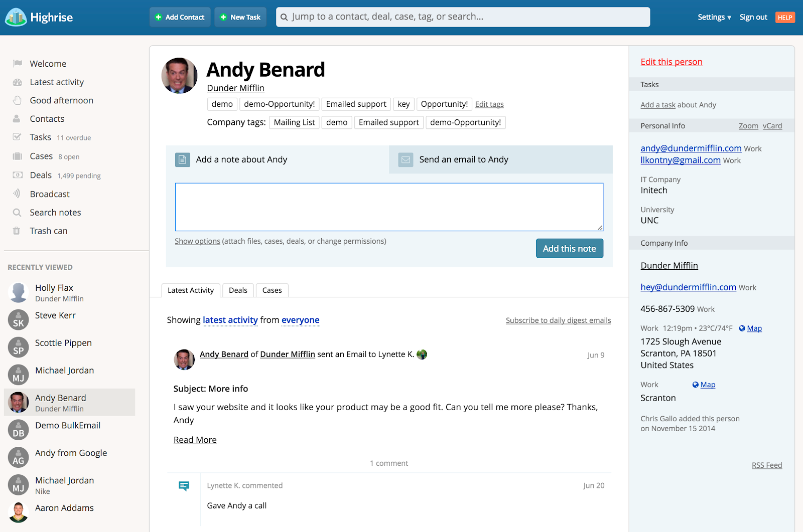Open Contacts in the sidebar

tap(47, 119)
